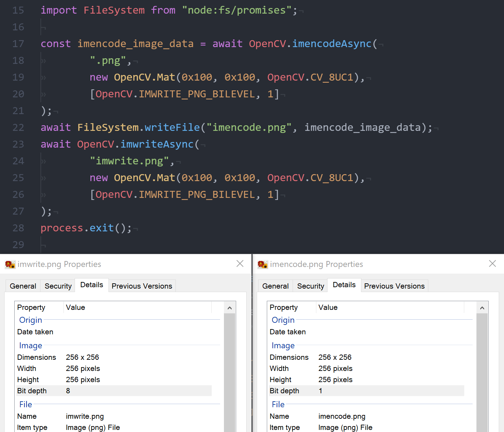Open the Security tab for imwrite.png
This screenshot has height=432, width=504.
point(58,286)
